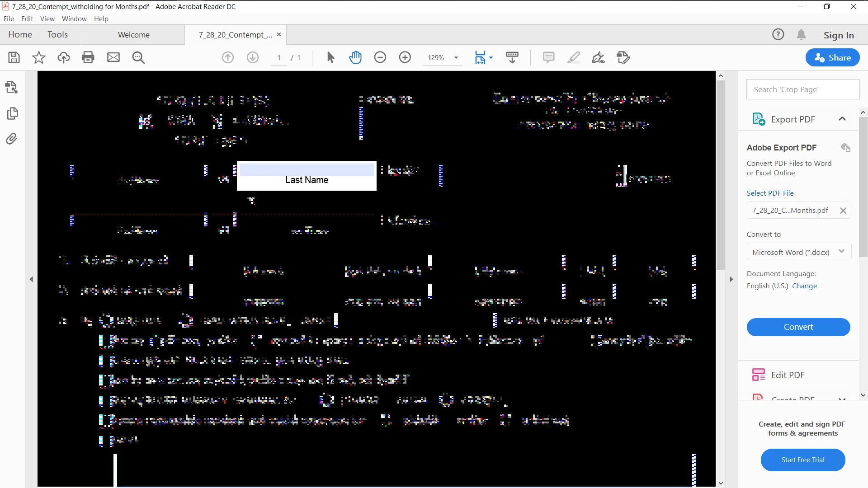The height and width of the screenshot is (488, 868).
Task: Click the Change language link
Action: tap(804, 286)
